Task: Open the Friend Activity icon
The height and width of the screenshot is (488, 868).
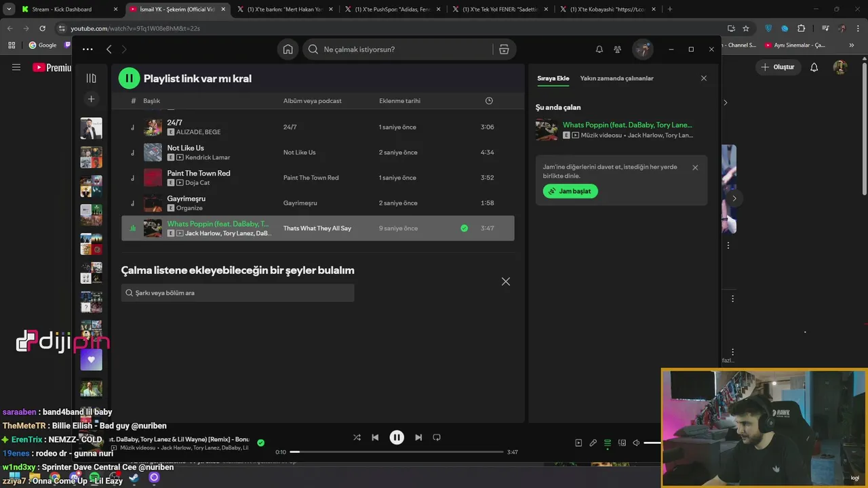Action: (x=618, y=49)
